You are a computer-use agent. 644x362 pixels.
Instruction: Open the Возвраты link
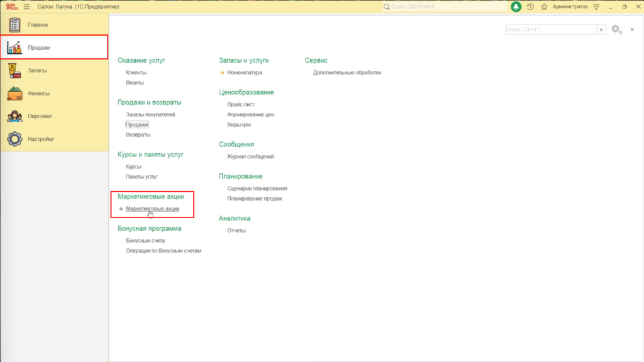point(138,134)
